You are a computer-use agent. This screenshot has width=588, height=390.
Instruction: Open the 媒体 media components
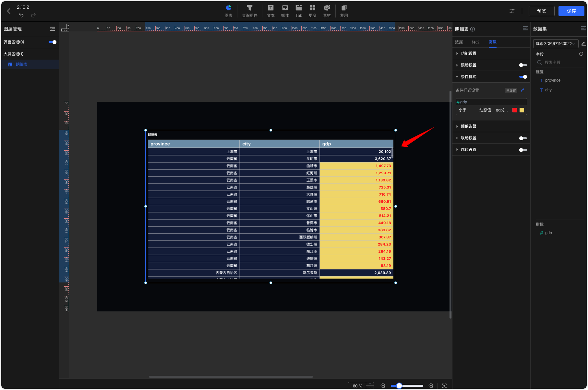[285, 11]
